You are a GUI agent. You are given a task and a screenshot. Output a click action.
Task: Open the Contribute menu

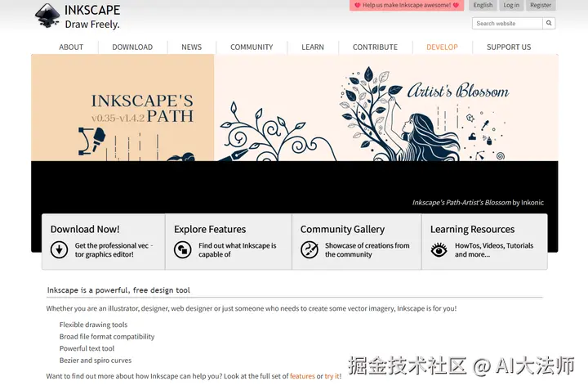(375, 47)
